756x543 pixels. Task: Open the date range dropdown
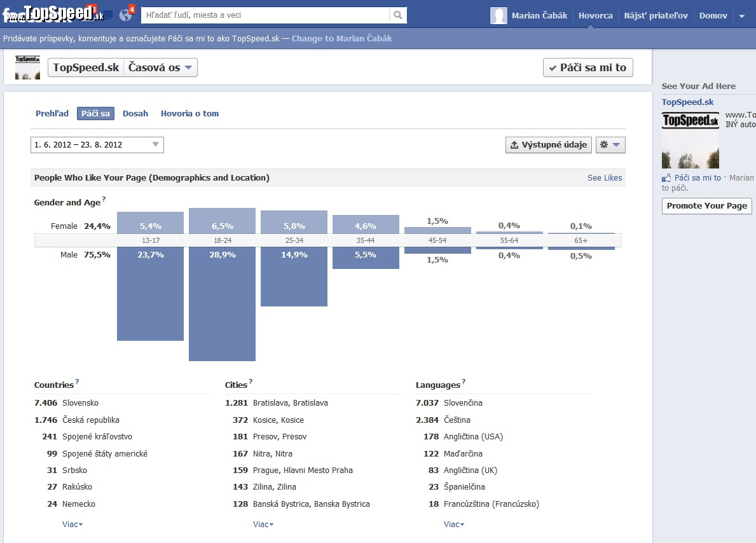97,145
